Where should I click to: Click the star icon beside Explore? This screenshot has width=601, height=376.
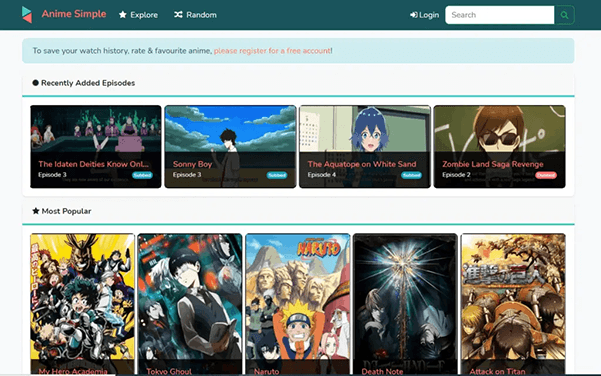[x=123, y=15]
